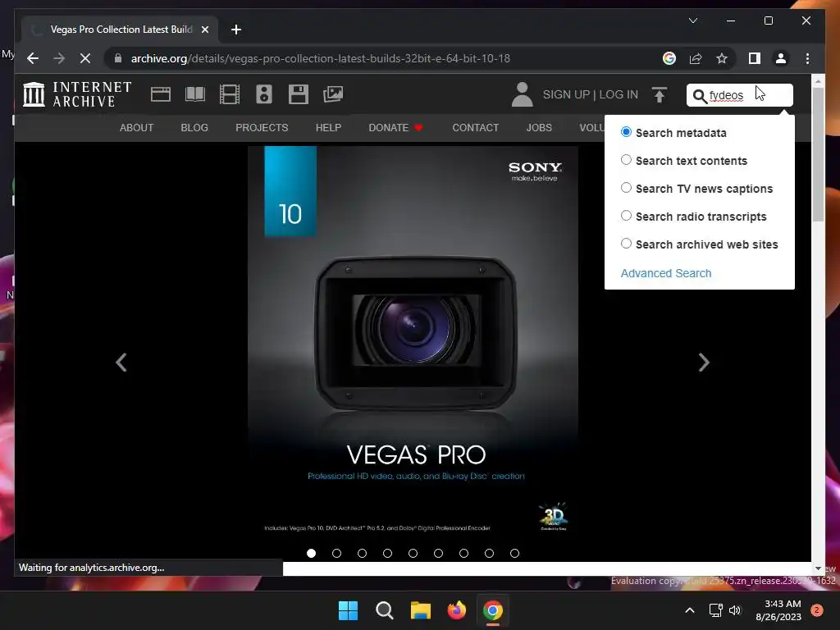This screenshot has width=840, height=630.
Task: Open the JOBS menu item
Action: [539, 127]
